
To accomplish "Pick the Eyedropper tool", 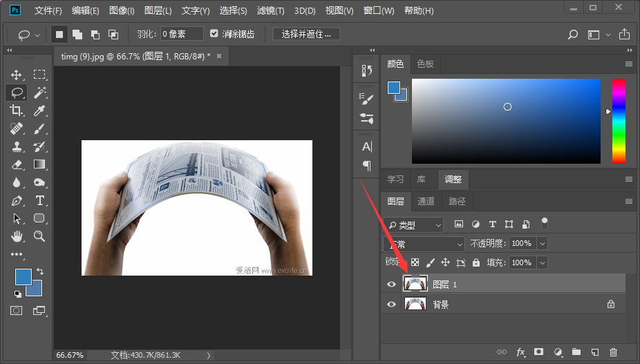I will [39, 111].
